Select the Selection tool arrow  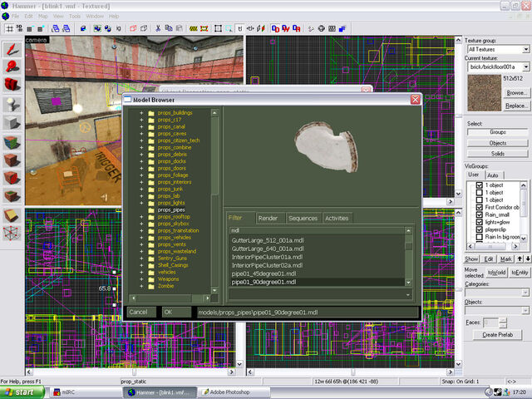[12, 50]
